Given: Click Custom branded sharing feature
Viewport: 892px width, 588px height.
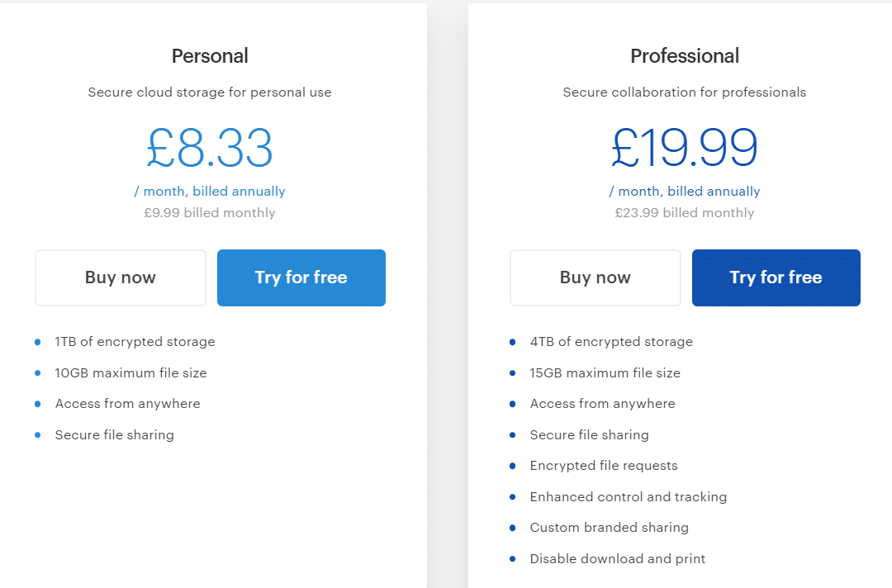Looking at the screenshot, I should 609,528.
